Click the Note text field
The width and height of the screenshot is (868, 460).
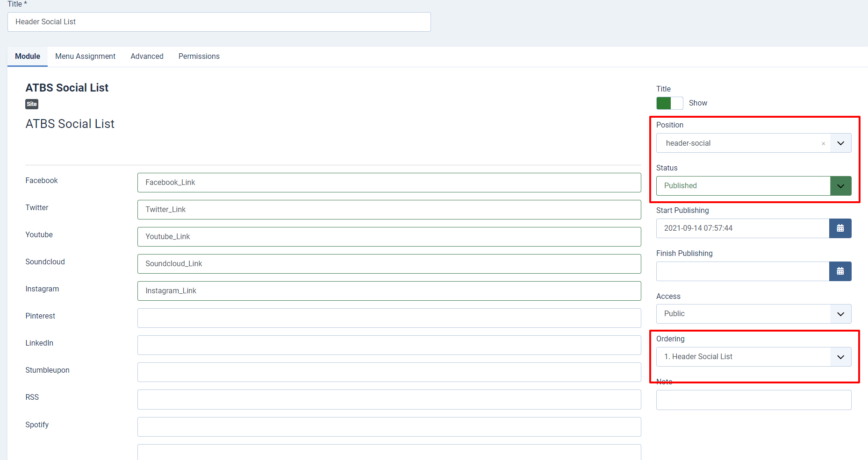click(753, 400)
